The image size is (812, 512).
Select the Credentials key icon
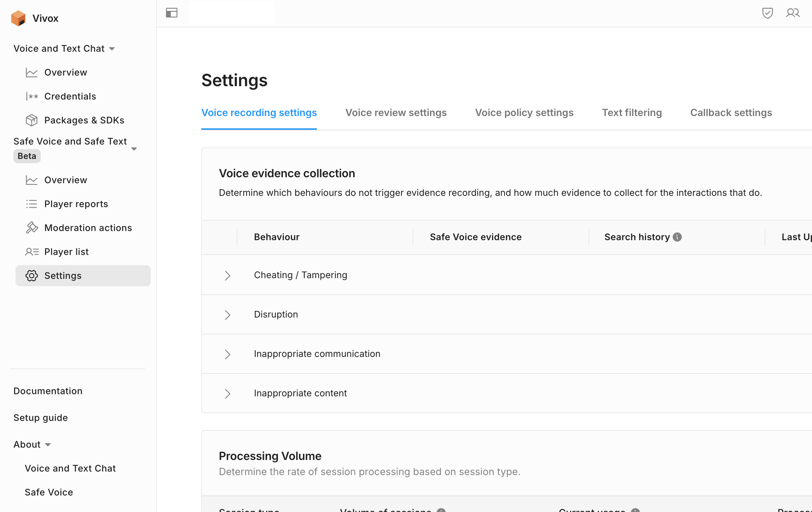32,96
